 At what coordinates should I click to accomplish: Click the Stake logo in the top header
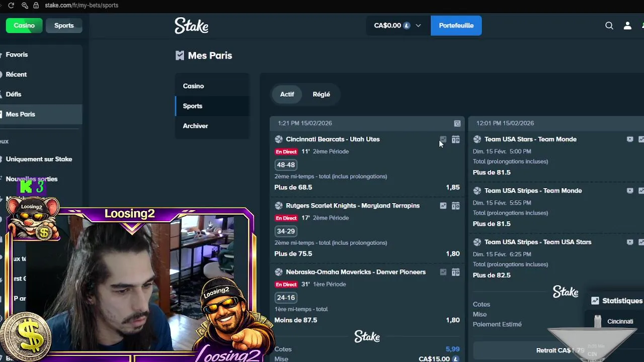coord(191,26)
